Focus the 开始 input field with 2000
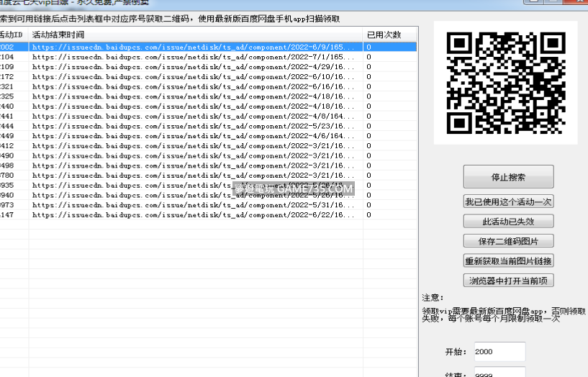 (499, 352)
